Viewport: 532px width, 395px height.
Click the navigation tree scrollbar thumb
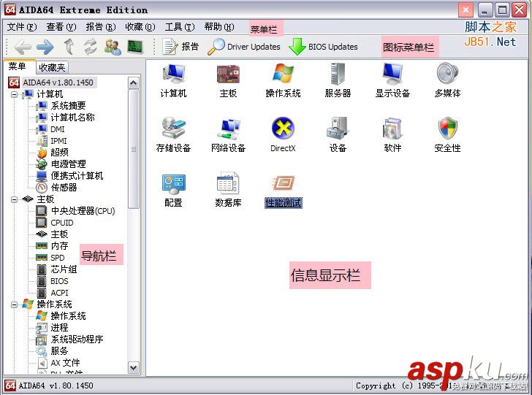tap(134, 149)
